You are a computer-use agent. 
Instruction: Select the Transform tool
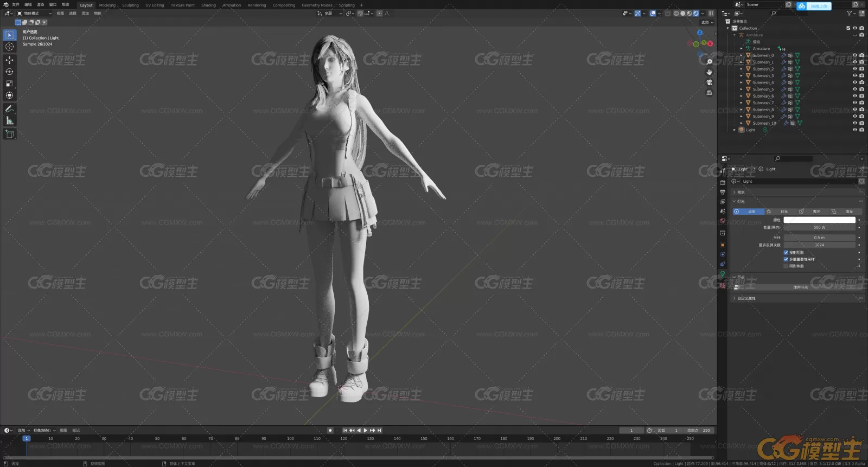pos(9,95)
